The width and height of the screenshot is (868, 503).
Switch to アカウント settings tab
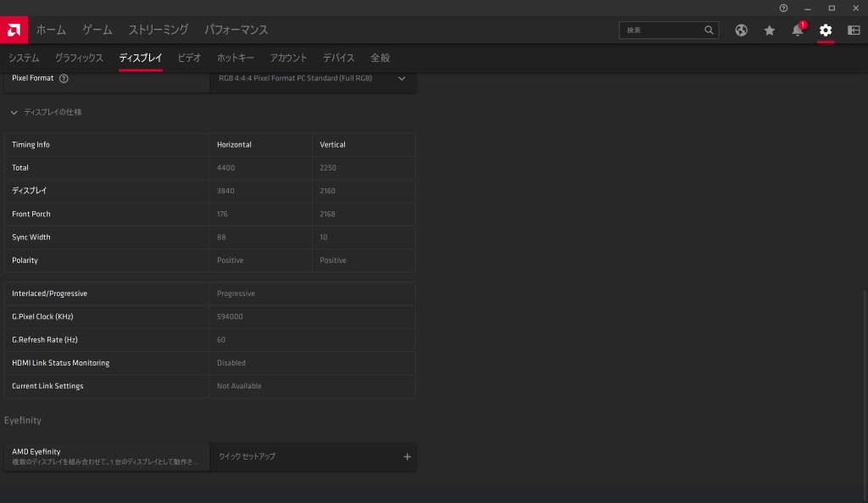point(288,58)
